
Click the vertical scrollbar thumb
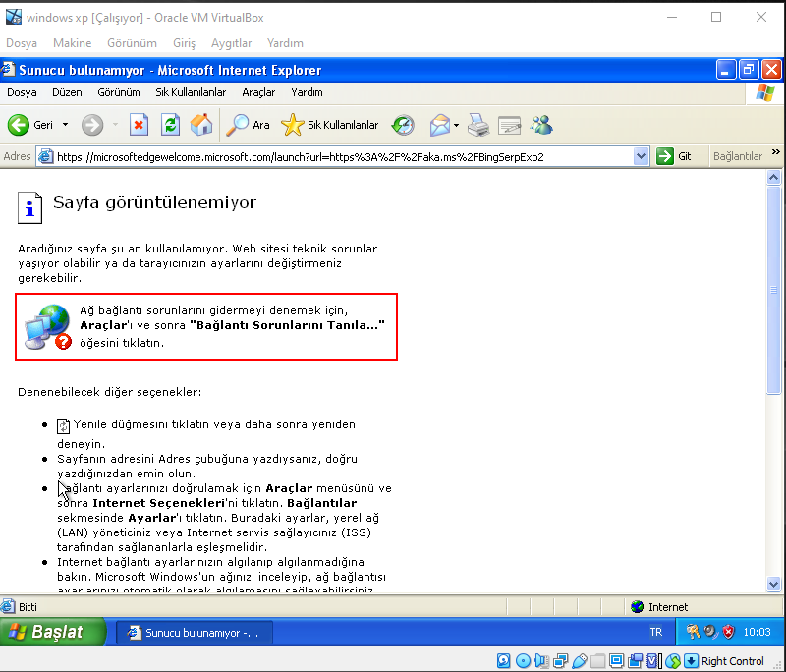[x=773, y=290]
